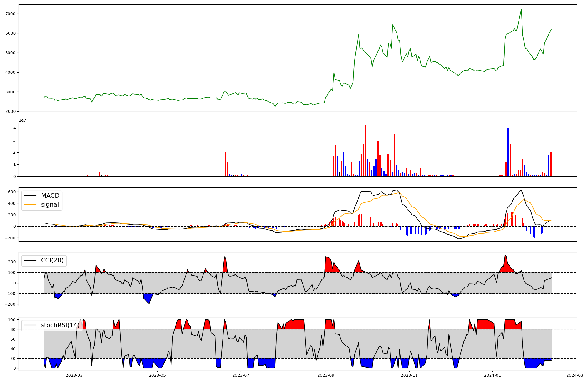Image resolution: width=588 pixels, height=382 pixels.
Task: Click the signal legend entry
Action: click(50, 205)
